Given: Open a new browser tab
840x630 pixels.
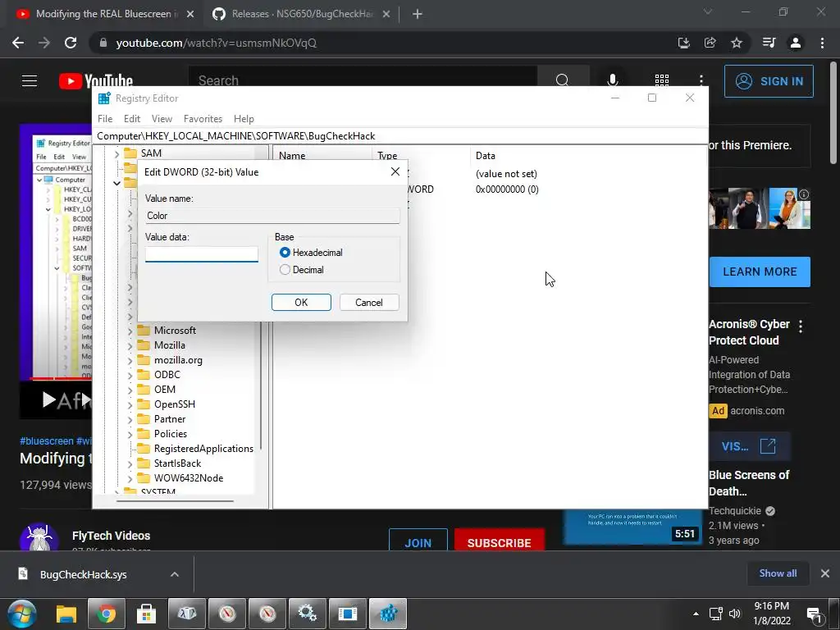Looking at the screenshot, I should (418, 15).
